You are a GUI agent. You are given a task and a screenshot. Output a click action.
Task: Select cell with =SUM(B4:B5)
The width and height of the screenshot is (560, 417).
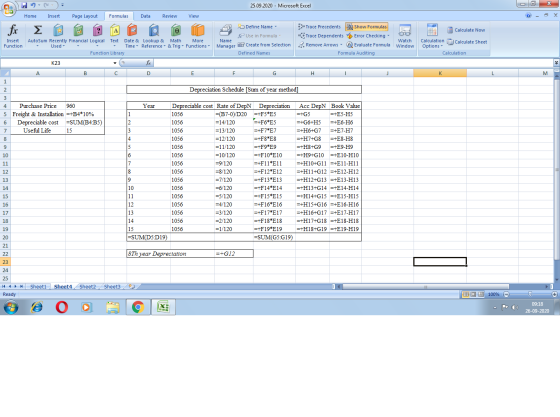pyautogui.click(x=85, y=122)
